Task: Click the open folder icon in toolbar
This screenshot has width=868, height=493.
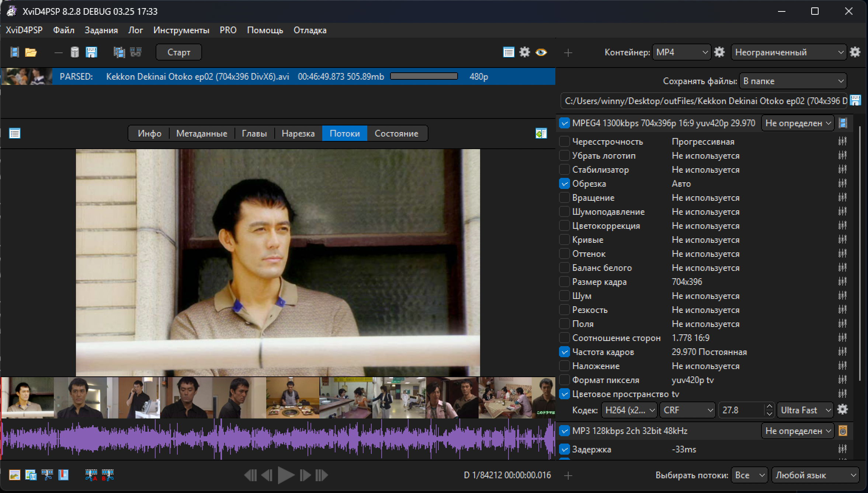Action: [31, 52]
